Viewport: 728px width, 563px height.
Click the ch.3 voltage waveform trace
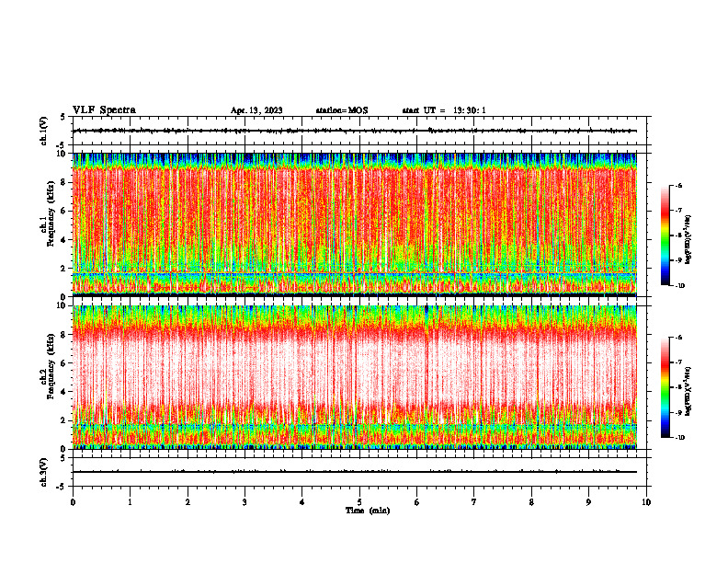click(x=355, y=472)
